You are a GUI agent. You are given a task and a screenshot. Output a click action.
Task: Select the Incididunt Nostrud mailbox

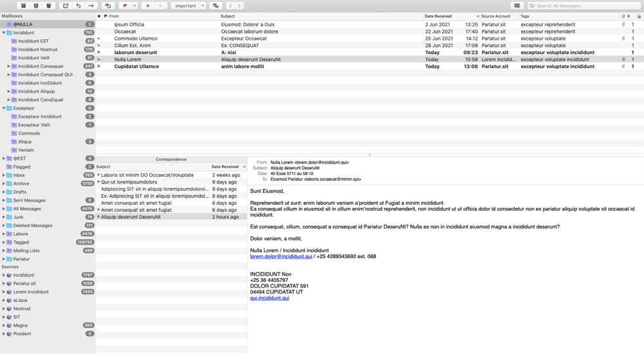click(48, 50)
